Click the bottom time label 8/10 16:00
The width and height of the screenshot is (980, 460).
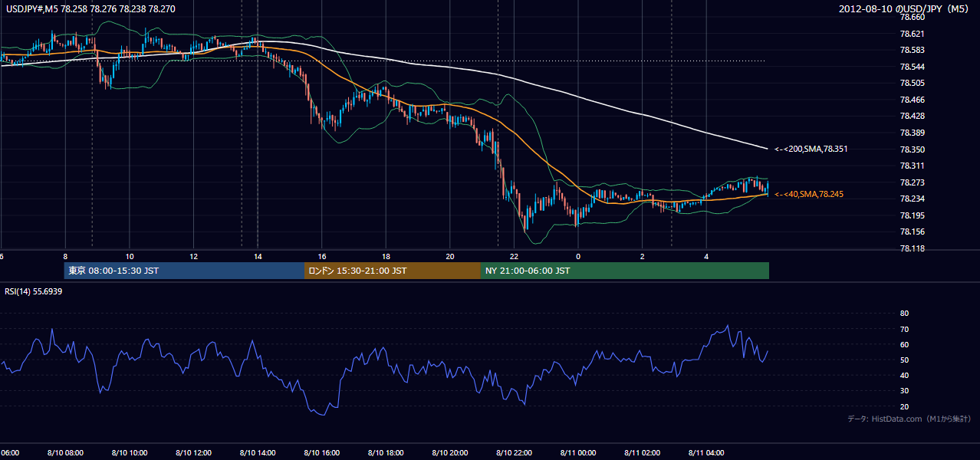tap(322, 452)
